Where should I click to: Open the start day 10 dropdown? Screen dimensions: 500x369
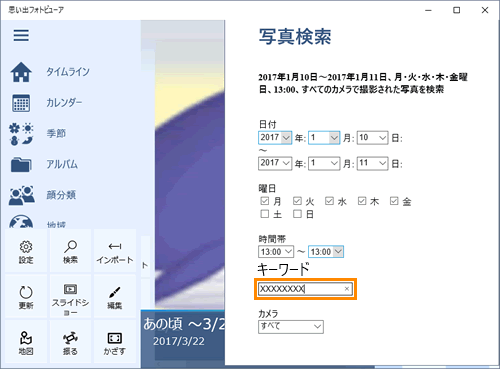pos(372,137)
